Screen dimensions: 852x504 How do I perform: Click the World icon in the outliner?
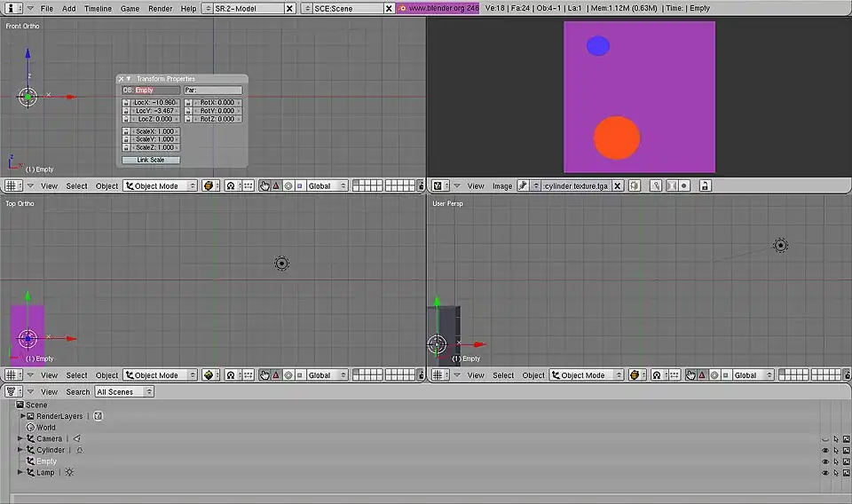[30, 428]
